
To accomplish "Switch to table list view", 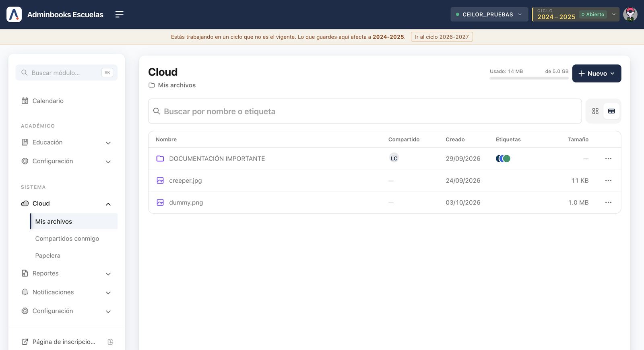I will tap(611, 111).
